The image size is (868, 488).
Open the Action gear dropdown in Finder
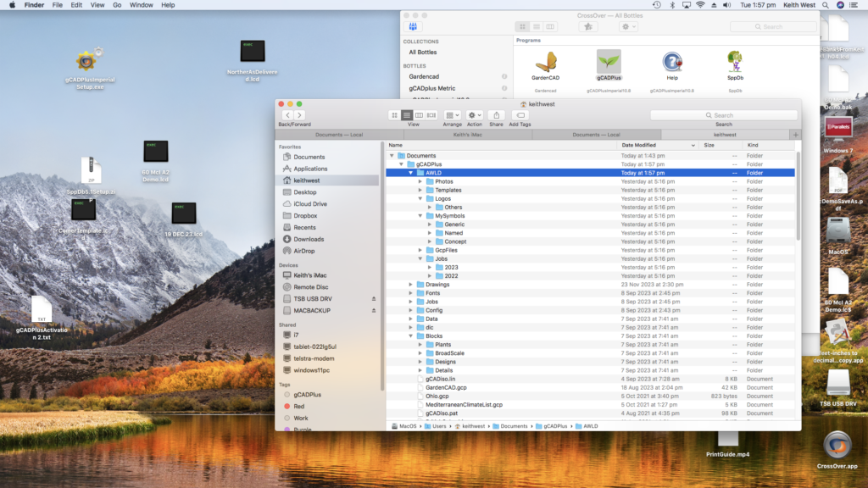(475, 115)
